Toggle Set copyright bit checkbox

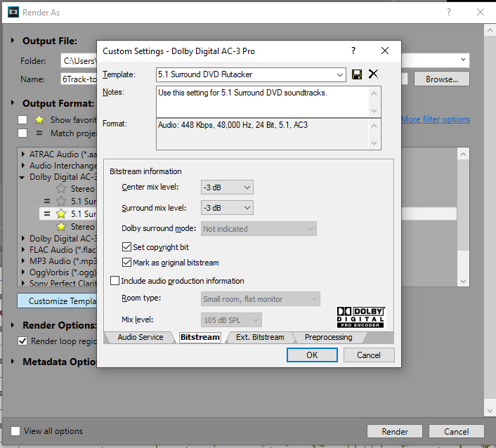126,247
